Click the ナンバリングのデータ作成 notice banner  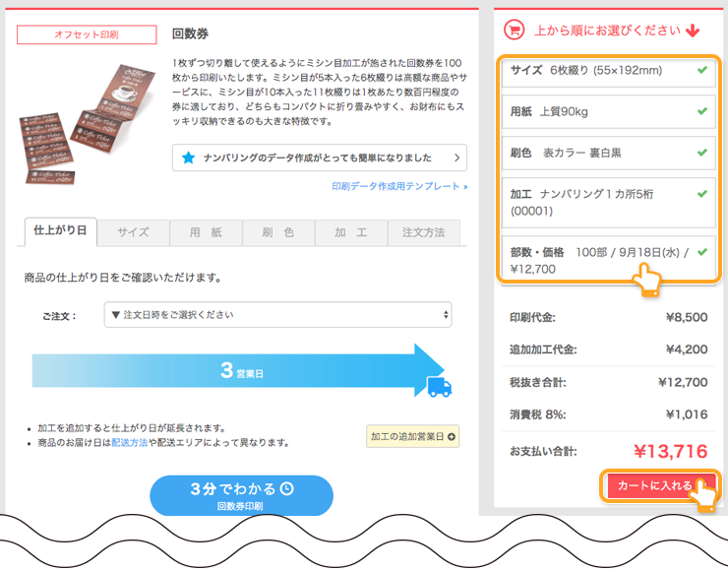point(320,158)
